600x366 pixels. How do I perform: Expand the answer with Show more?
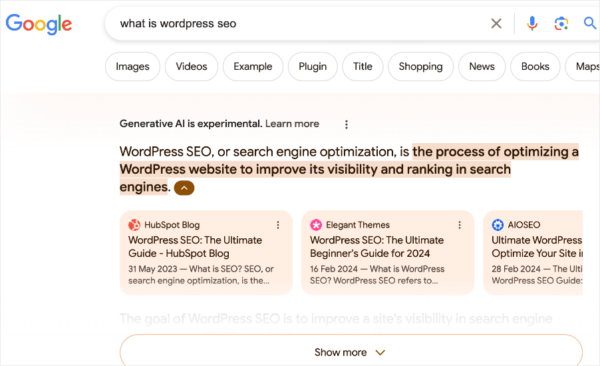pos(351,351)
